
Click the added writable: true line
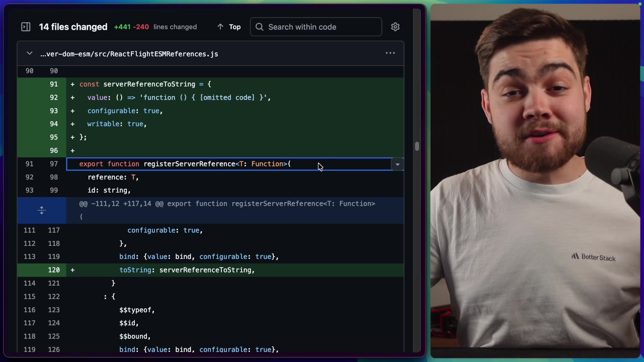pyautogui.click(x=117, y=124)
